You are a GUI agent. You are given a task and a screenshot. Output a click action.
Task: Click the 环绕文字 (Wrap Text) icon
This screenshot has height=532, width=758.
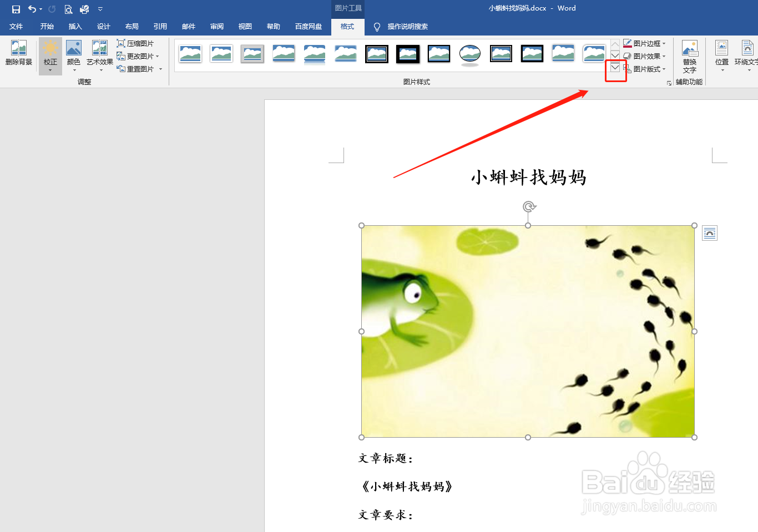pos(748,55)
